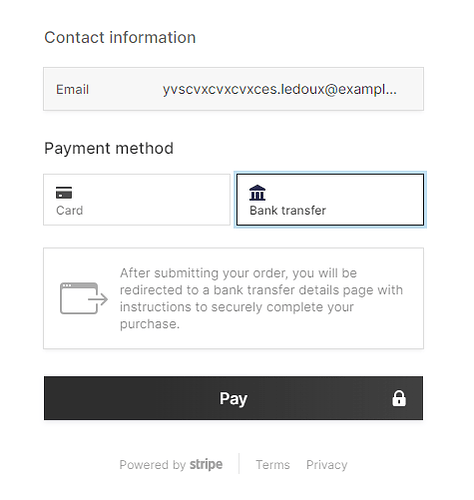This screenshot has width=474, height=500.
Task: Click the credit card icon
Action: [x=64, y=193]
